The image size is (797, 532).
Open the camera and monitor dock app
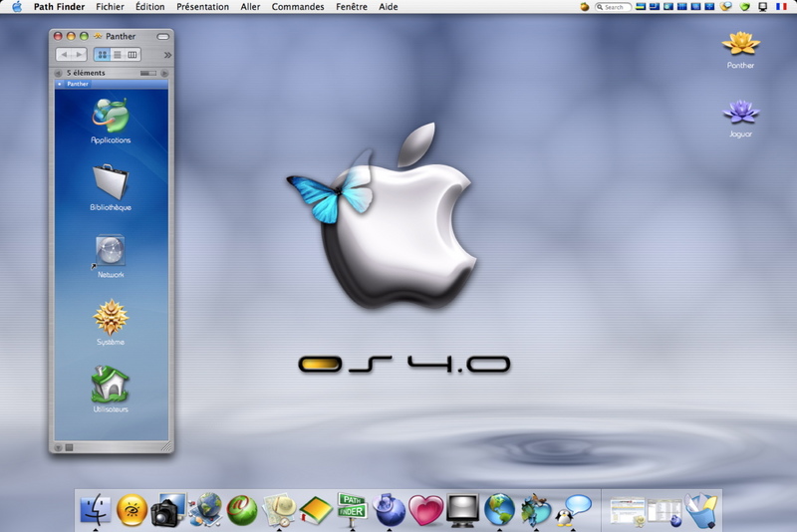(x=168, y=510)
